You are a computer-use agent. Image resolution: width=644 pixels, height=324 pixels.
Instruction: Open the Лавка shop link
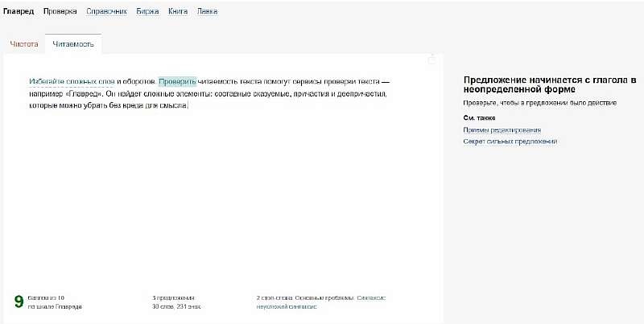click(x=206, y=12)
